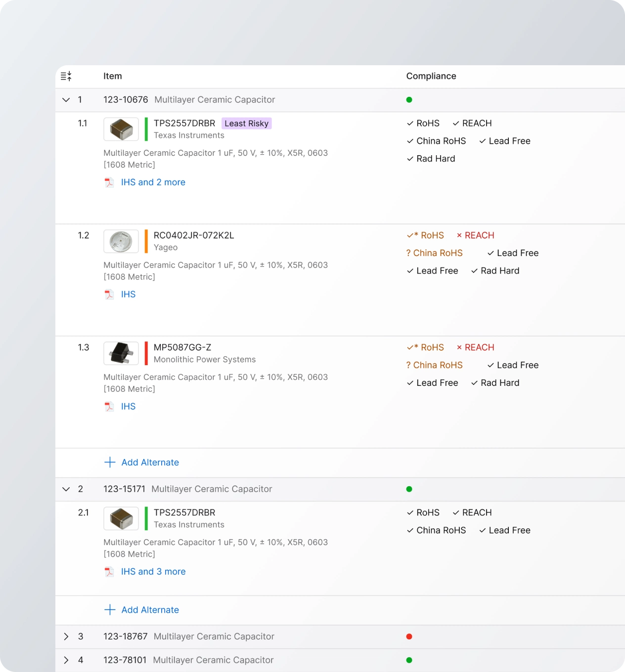Open the Yageo reel thumbnail in row 1.2

[x=121, y=242]
